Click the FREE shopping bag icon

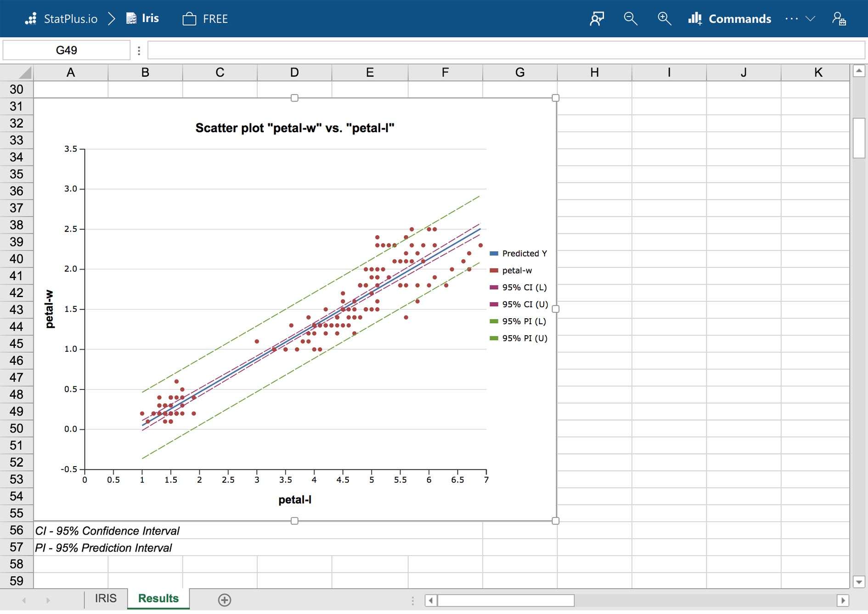click(x=189, y=19)
